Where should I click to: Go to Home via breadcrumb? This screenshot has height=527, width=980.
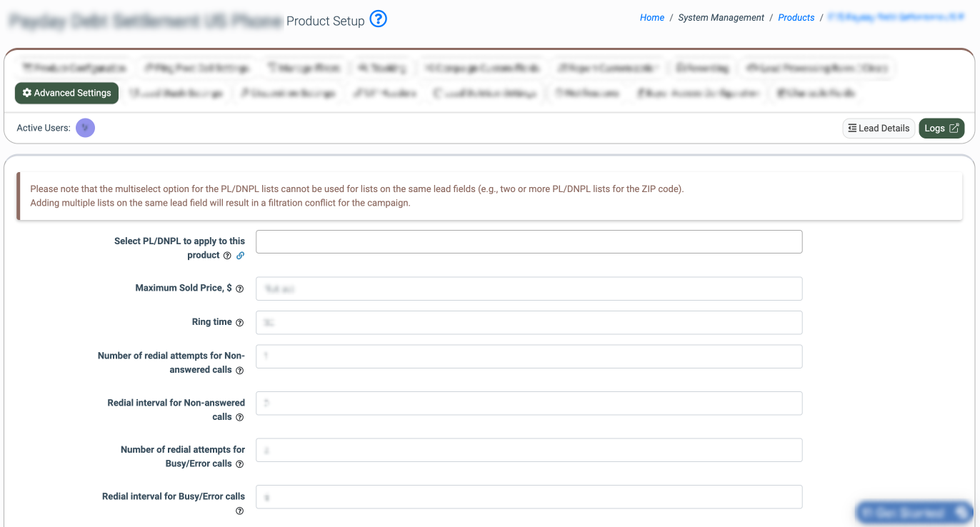coord(651,18)
